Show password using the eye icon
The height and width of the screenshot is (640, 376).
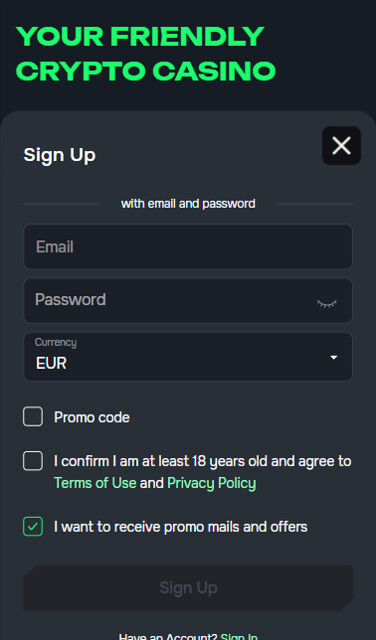tap(327, 303)
